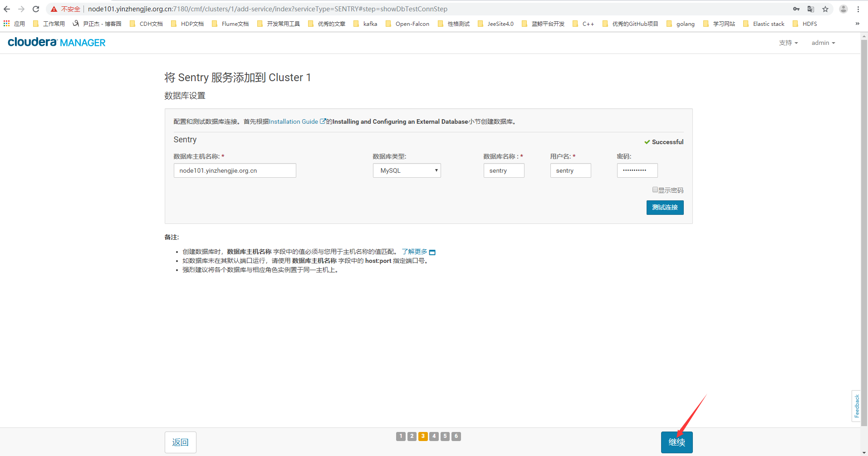
Task: Open the 优秀的GitHub项目 bookmark folder
Action: pos(630,24)
